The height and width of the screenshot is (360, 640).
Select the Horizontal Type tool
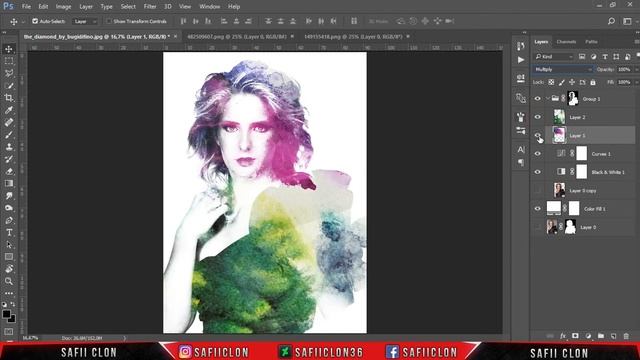coord(9,233)
